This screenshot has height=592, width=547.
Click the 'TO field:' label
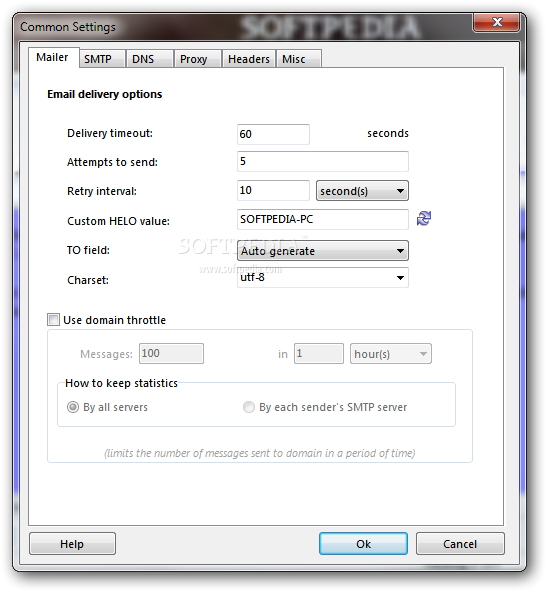tap(88, 250)
